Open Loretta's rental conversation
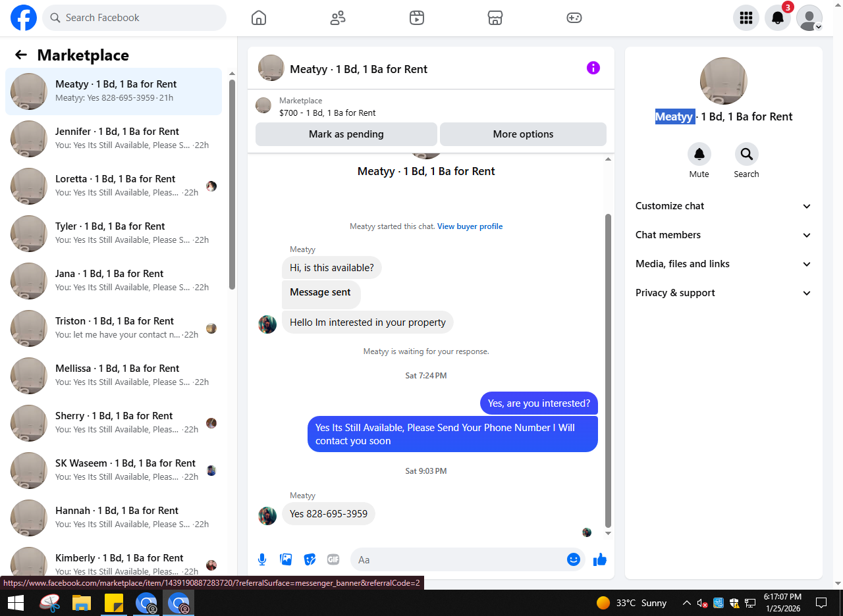The width and height of the screenshot is (843, 616). (x=113, y=186)
